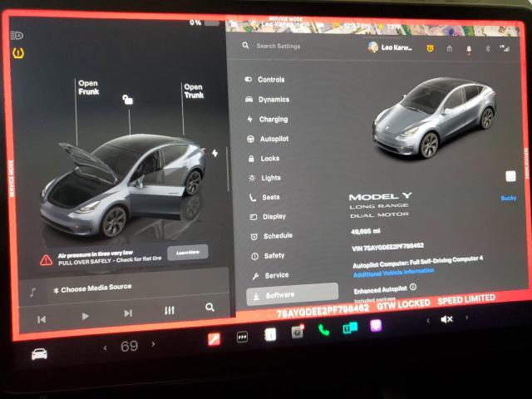
Task: Select the highlighted Software menu item
Action: pos(292,295)
